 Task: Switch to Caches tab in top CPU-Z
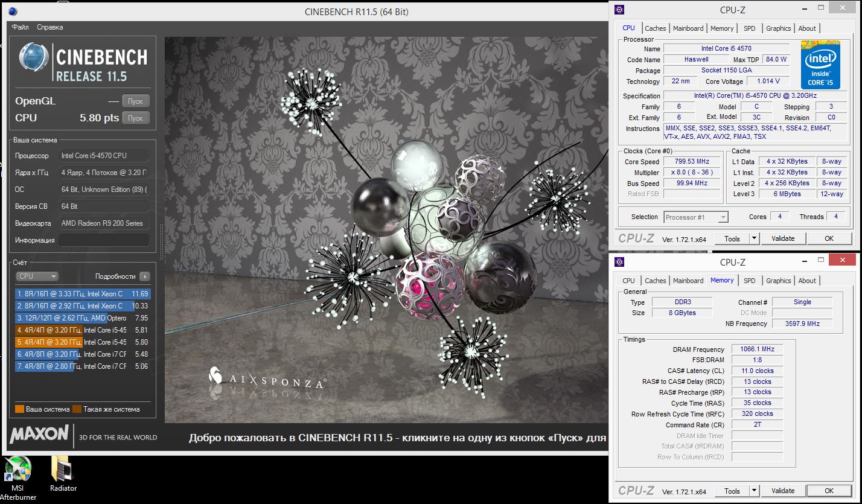coord(656,28)
